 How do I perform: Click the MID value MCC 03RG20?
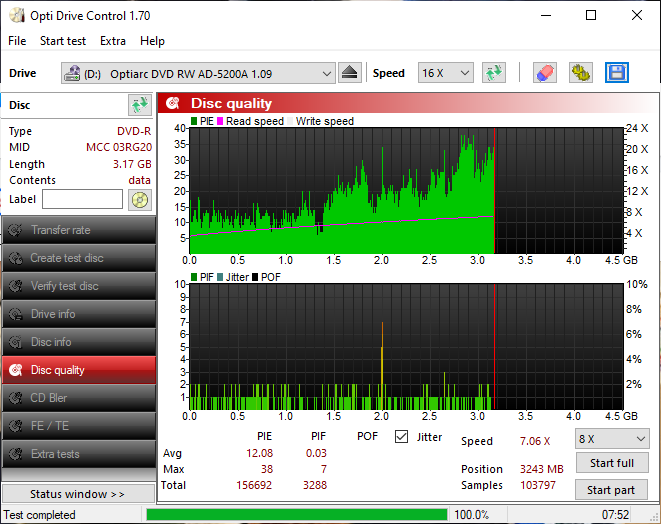(119, 147)
